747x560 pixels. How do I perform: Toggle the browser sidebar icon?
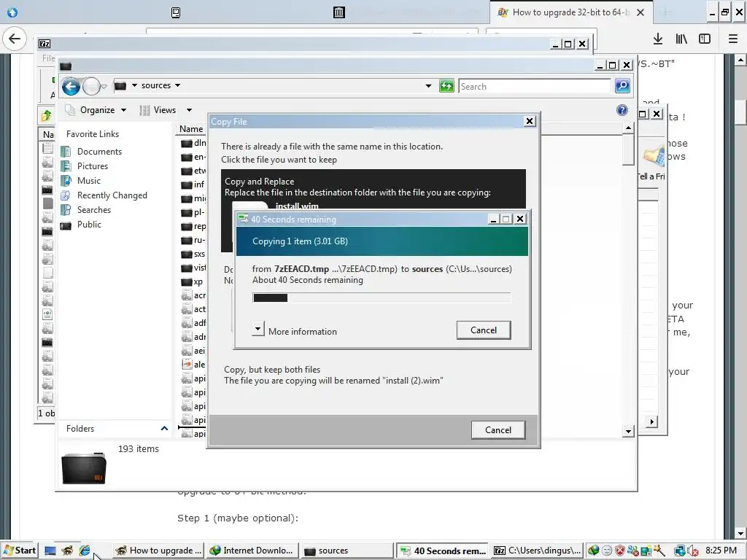click(705, 39)
